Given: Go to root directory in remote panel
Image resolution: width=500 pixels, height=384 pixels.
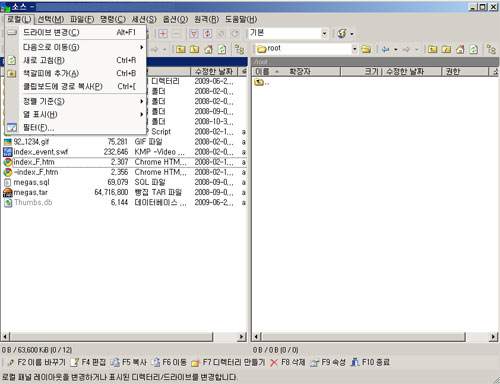Looking at the screenshot, I should pyautogui.click(x=446, y=50).
